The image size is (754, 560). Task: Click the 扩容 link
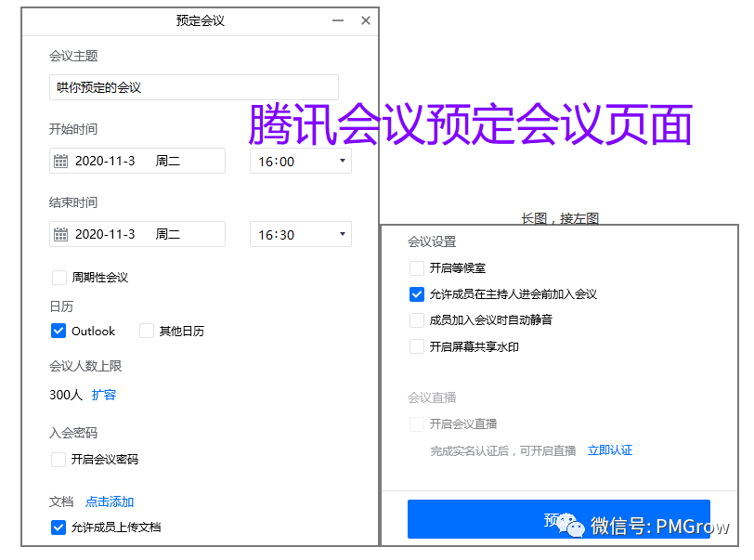click(x=104, y=395)
